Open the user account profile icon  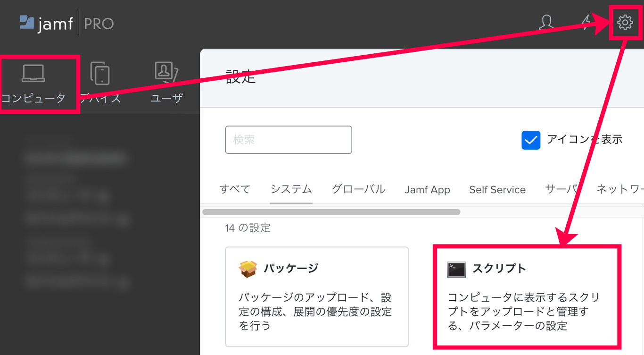click(x=546, y=22)
